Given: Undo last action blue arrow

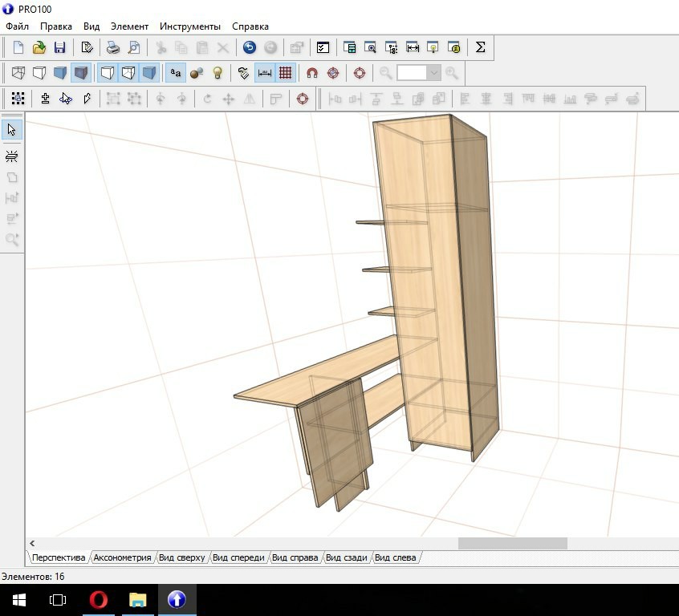Looking at the screenshot, I should [x=250, y=47].
